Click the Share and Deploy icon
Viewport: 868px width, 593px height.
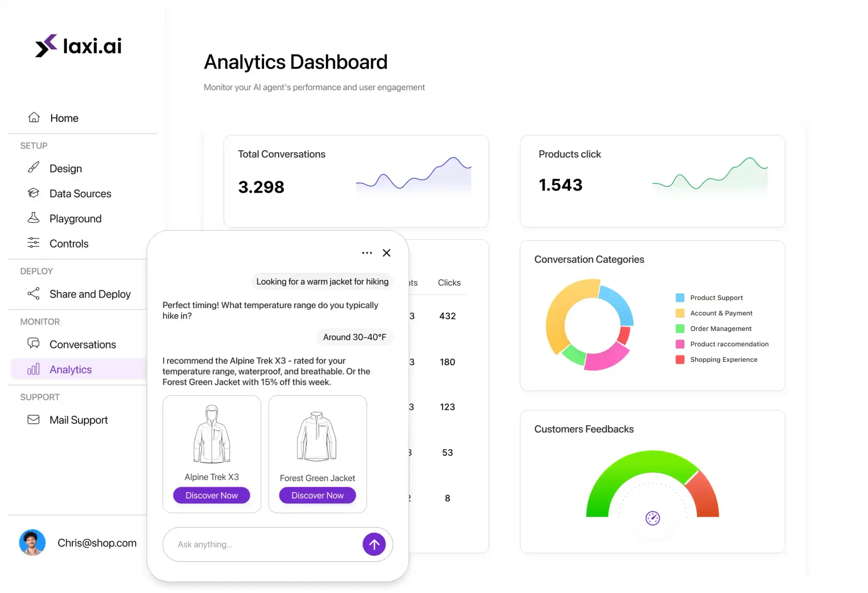33,294
